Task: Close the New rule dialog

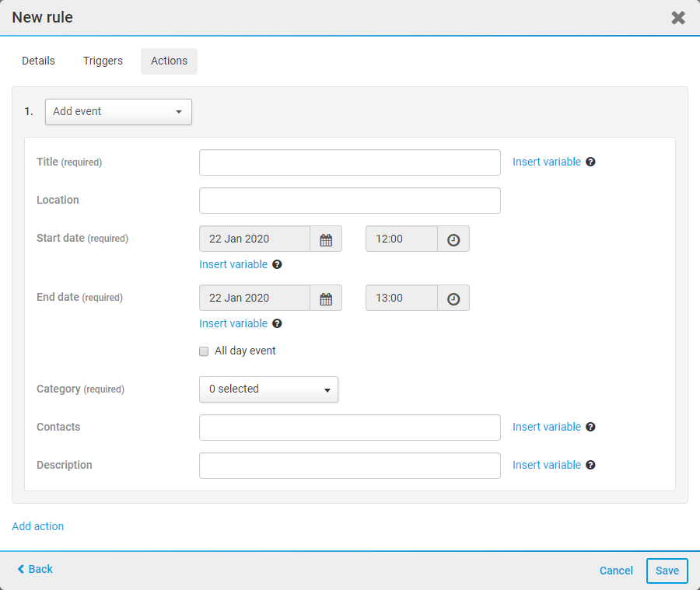Action: coord(678,18)
